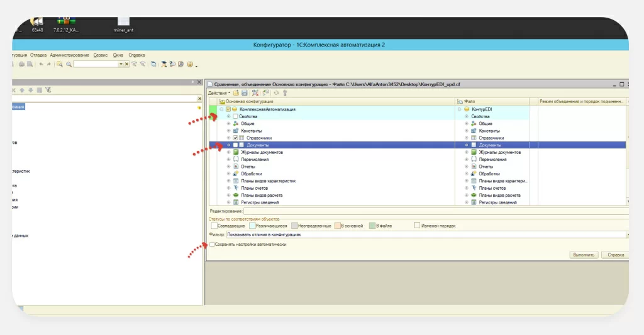Viewport: 644px width, 335px height.
Task: Click the open folder icon next to Действия
Action: point(236,93)
